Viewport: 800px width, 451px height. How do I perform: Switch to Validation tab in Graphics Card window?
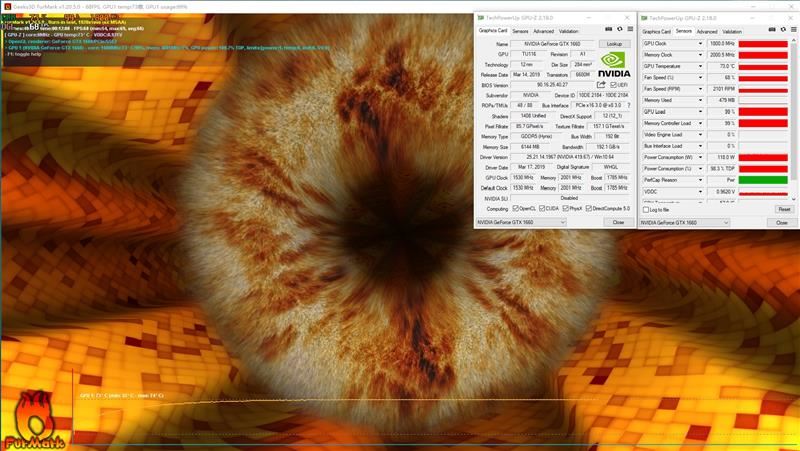tap(568, 31)
